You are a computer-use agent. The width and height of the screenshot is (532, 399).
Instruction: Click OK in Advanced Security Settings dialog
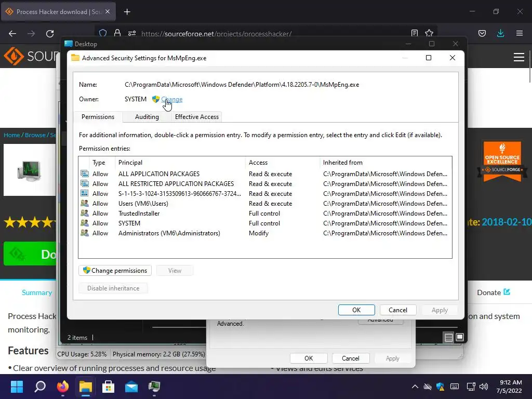pyautogui.click(x=356, y=310)
